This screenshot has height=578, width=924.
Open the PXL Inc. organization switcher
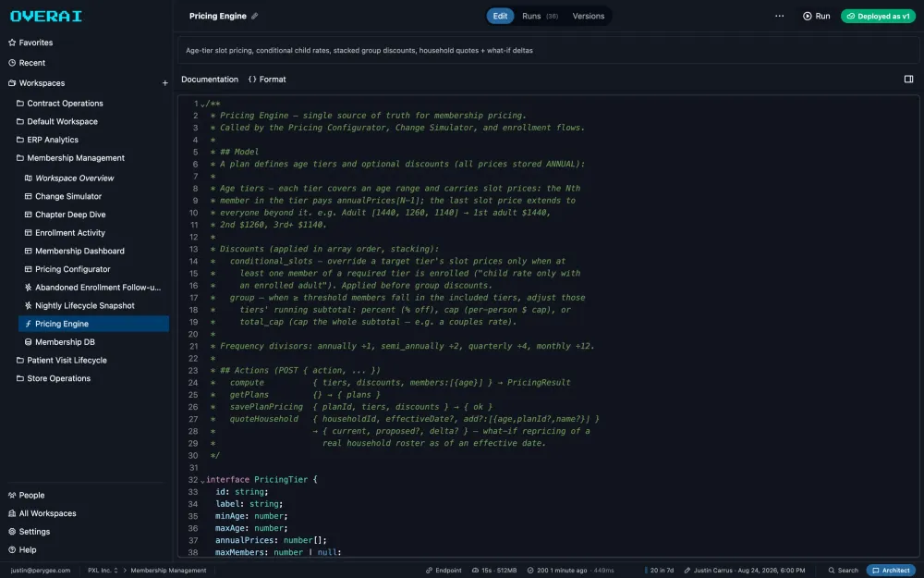(103, 571)
